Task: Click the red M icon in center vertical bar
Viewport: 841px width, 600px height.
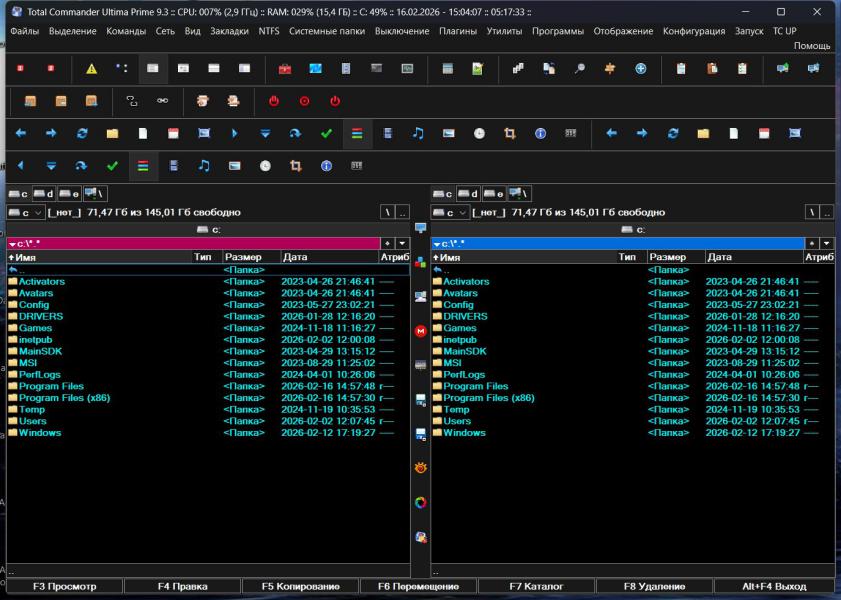Action: (x=421, y=331)
